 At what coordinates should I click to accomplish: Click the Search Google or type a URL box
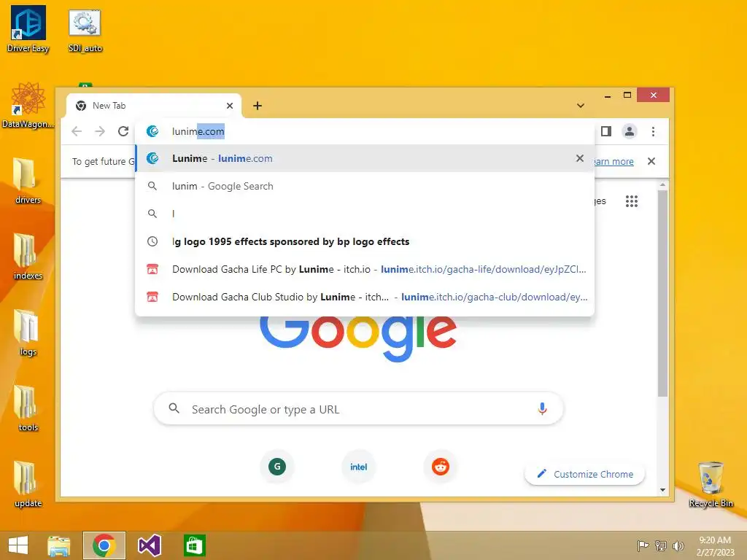(x=358, y=409)
